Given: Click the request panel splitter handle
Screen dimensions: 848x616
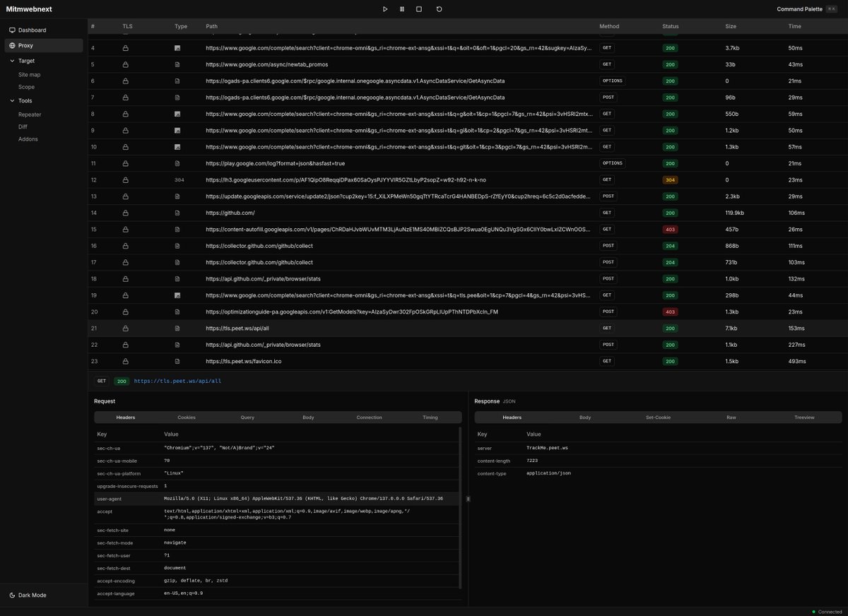Looking at the screenshot, I should (468, 499).
